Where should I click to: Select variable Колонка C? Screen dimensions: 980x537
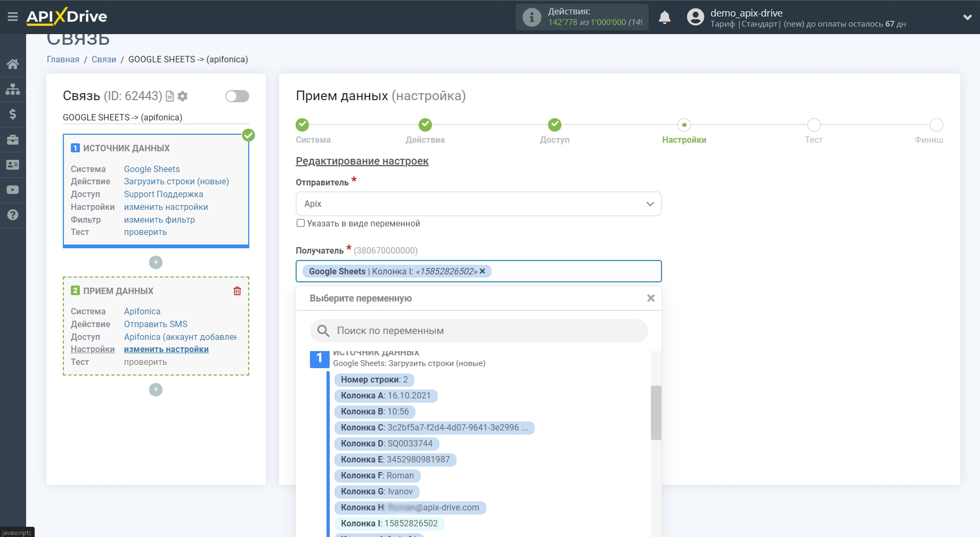coord(434,428)
